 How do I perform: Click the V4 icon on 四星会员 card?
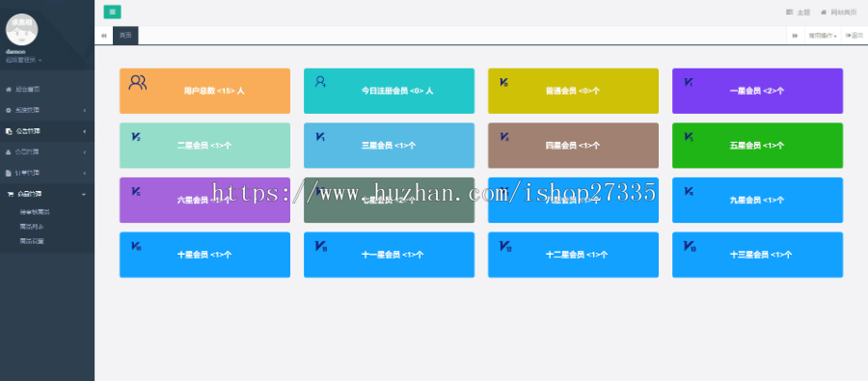504,136
